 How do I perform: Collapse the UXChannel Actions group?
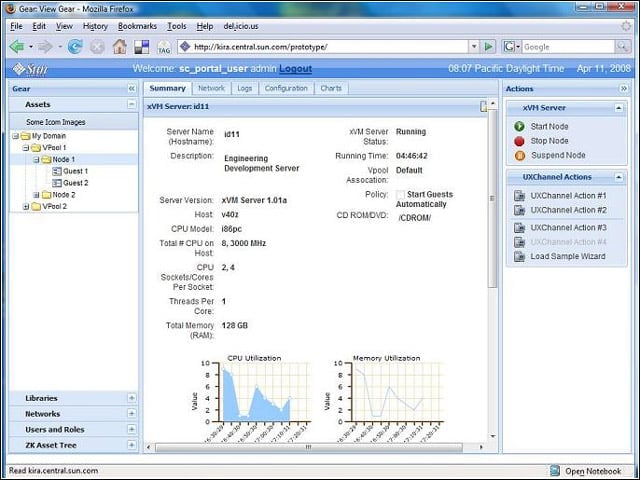tap(619, 177)
